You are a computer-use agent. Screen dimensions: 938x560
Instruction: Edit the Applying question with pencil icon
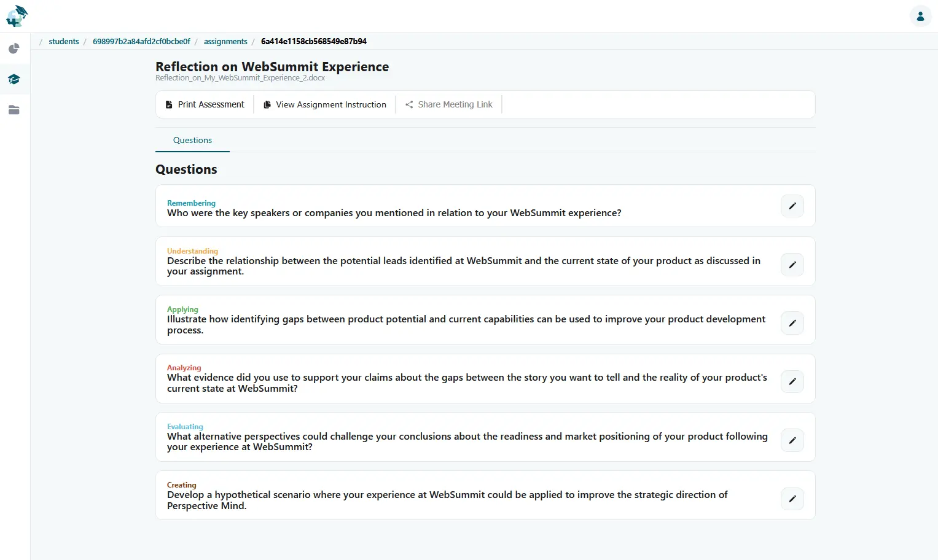(x=792, y=323)
